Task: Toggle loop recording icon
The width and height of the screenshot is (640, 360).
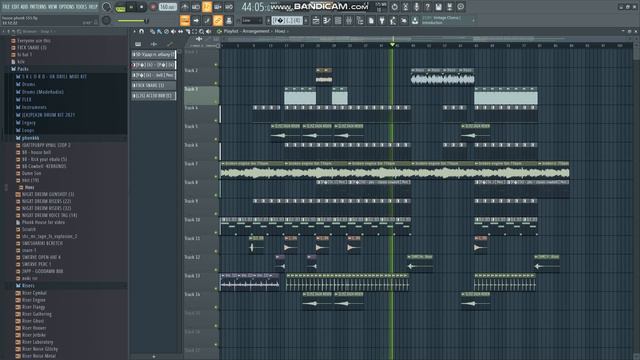Action: coord(229,7)
